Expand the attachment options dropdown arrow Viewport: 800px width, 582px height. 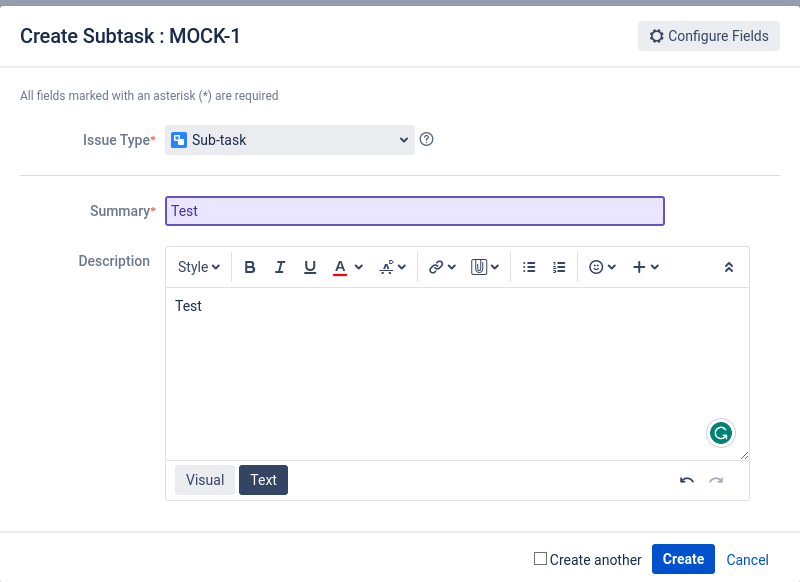(x=495, y=267)
